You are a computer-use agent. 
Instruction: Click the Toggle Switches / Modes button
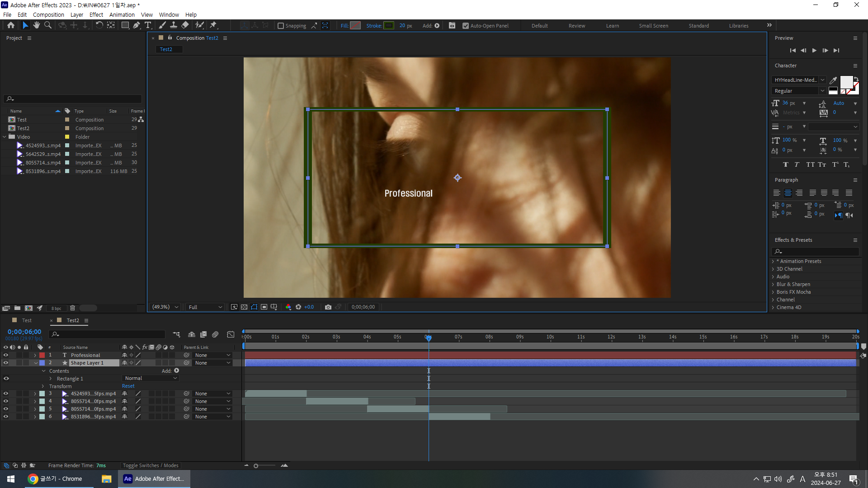pos(151,465)
